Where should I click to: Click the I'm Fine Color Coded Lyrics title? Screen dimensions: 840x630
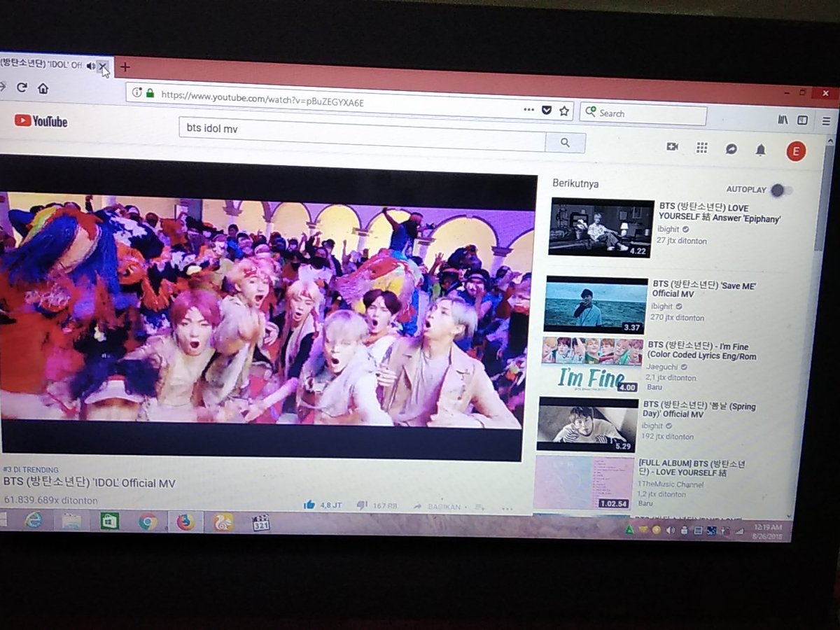tap(702, 351)
